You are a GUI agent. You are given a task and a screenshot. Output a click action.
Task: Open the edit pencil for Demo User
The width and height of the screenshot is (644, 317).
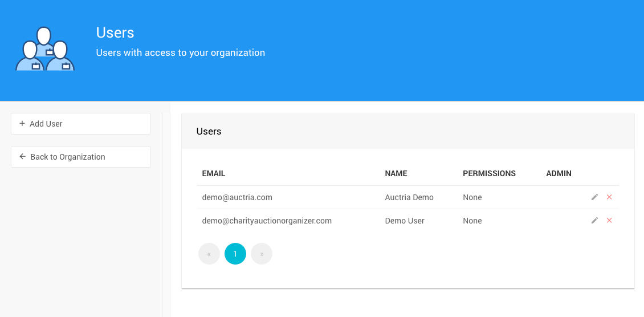tap(594, 221)
